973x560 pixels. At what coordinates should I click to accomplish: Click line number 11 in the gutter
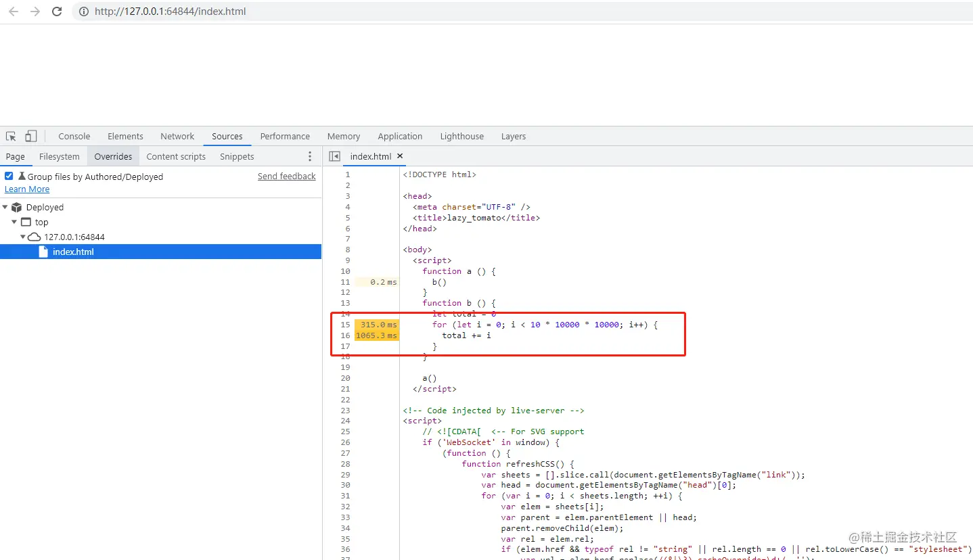coord(346,282)
